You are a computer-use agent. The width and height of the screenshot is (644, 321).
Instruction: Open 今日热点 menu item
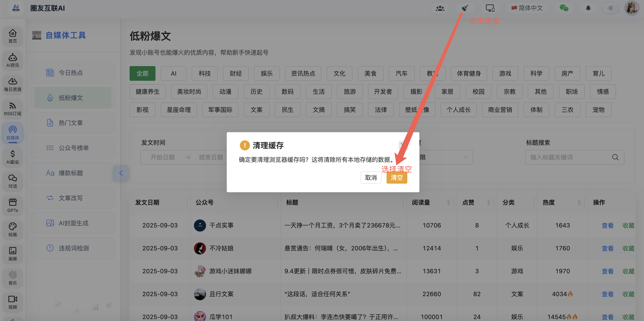click(73, 73)
